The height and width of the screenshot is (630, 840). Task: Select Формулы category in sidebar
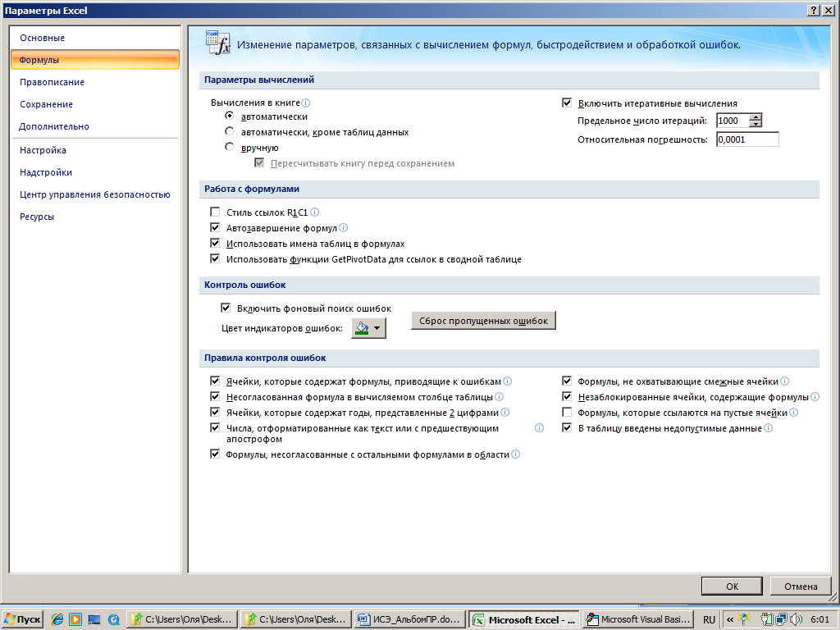[x=95, y=60]
